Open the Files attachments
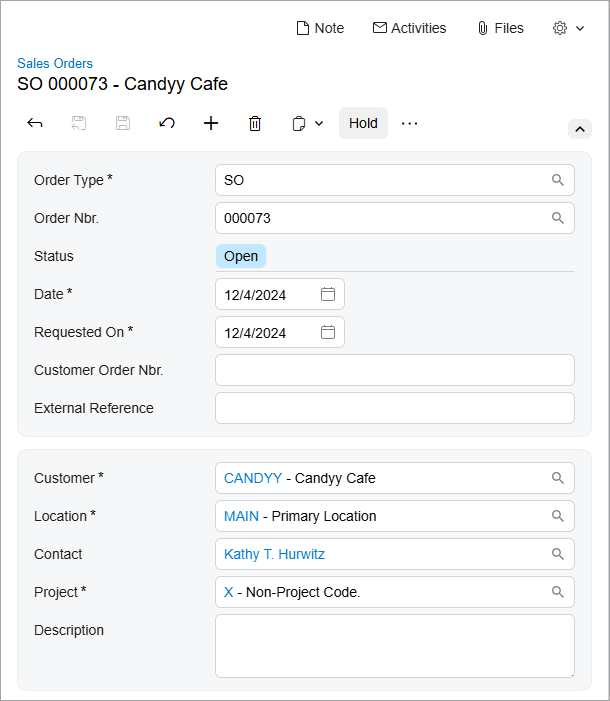This screenshot has width=610, height=701. [500, 28]
